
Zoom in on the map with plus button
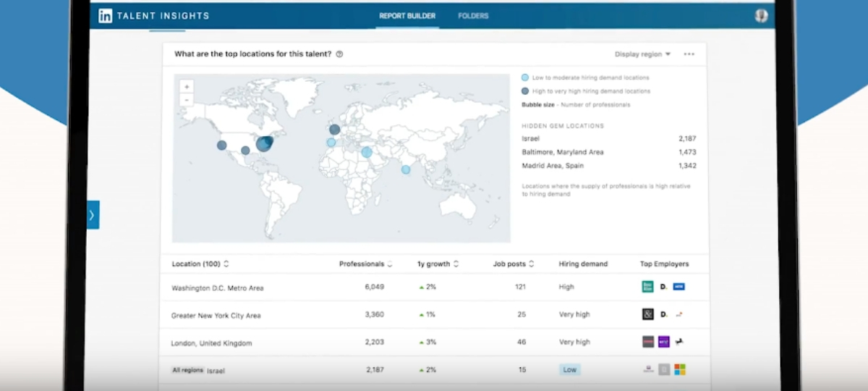point(187,87)
